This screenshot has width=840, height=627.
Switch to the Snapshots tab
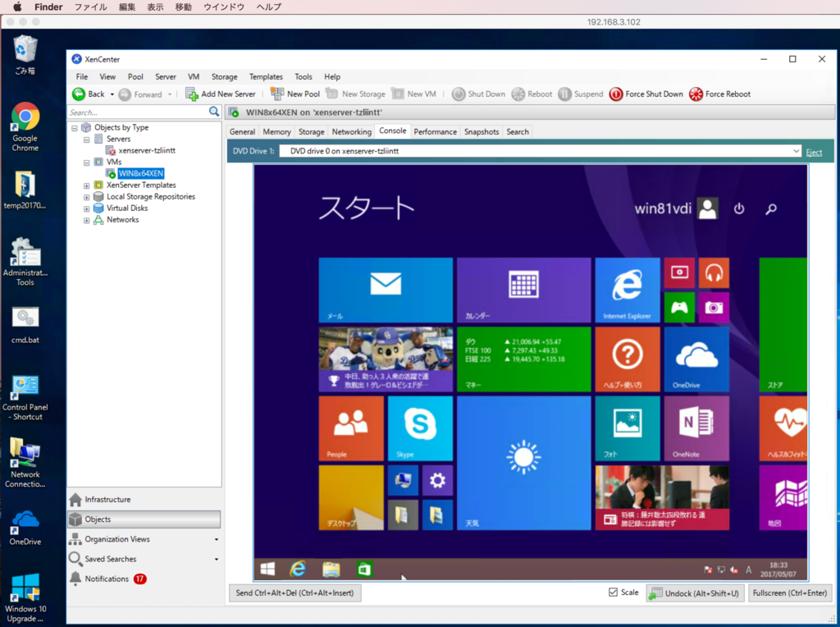coord(481,132)
